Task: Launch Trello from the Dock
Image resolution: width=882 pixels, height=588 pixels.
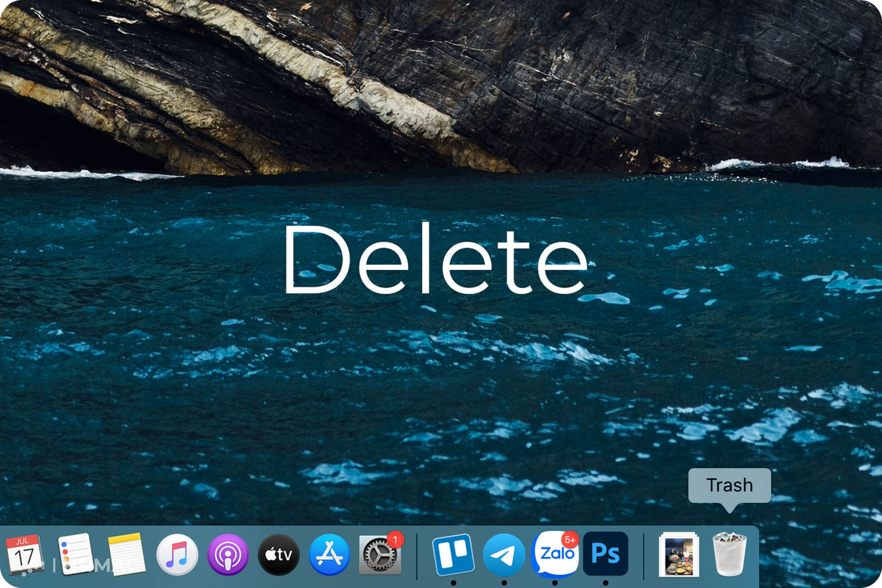Action: pos(454,553)
